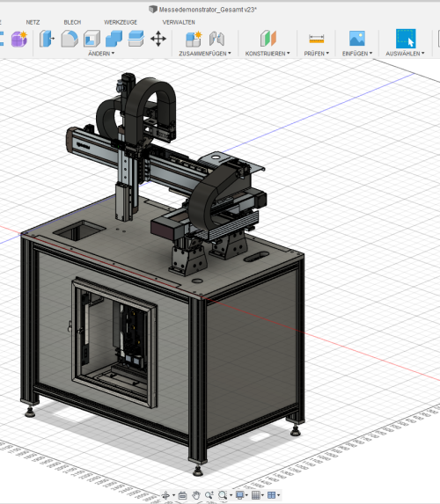Expand the ZUSAMMENFÜGEN dropdown

tap(205, 54)
